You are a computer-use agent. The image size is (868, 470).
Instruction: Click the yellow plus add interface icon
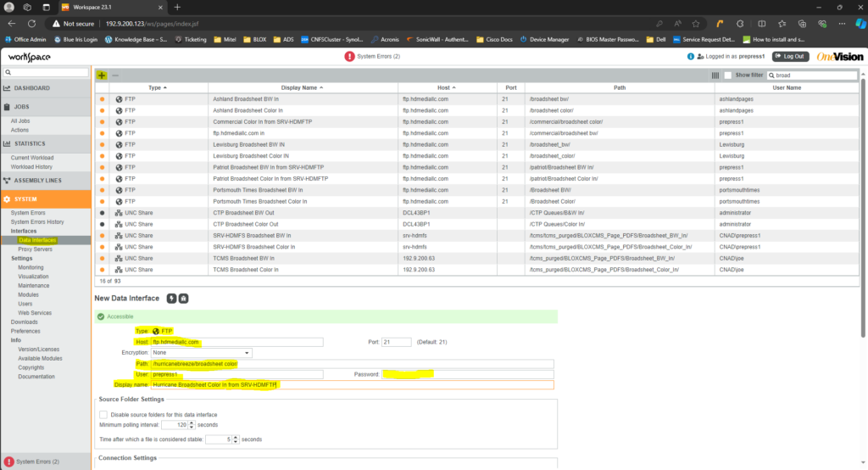pos(102,76)
